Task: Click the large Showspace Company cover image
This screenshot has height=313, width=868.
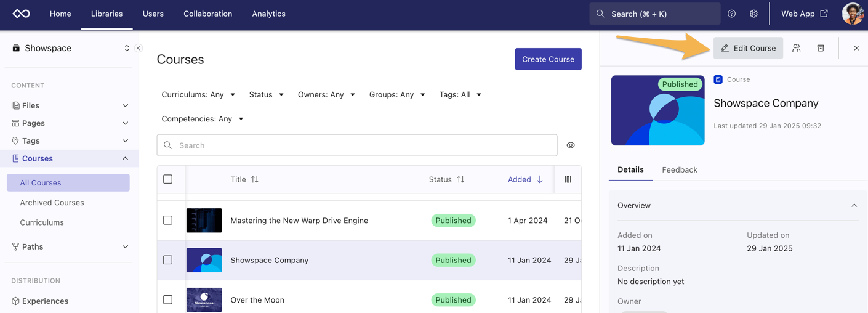Action: 657,110
